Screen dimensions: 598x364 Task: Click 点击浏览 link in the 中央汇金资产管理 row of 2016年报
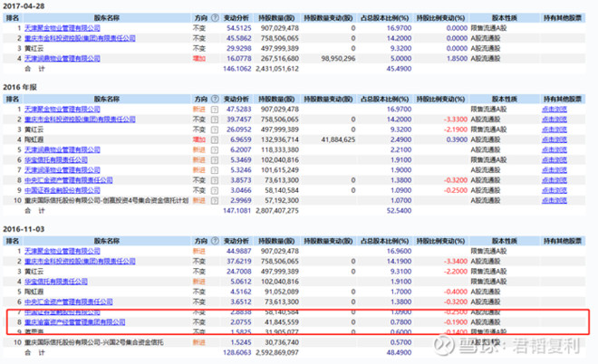click(x=555, y=180)
